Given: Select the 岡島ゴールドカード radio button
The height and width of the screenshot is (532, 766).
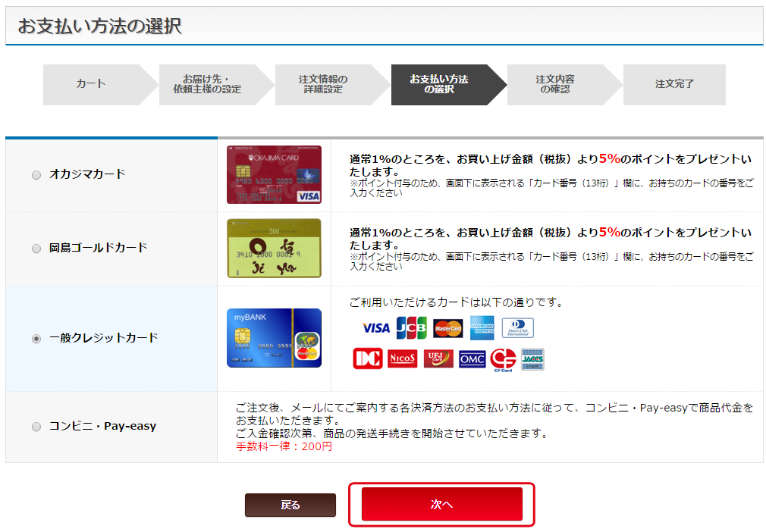Looking at the screenshot, I should click(36, 249).
